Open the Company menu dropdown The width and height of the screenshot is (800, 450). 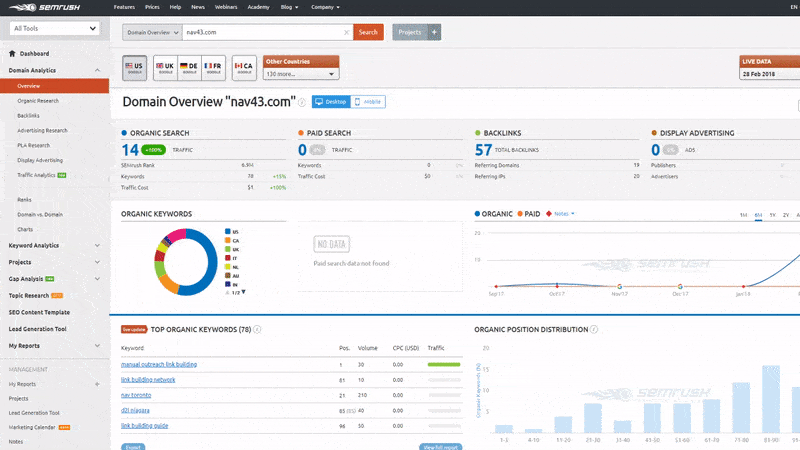(x=325, y=7)
